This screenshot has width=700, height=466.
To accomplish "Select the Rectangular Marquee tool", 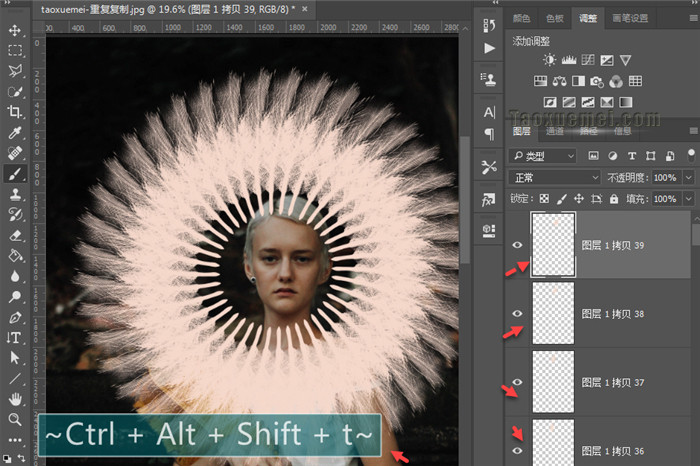I will (x=15, y=50).
